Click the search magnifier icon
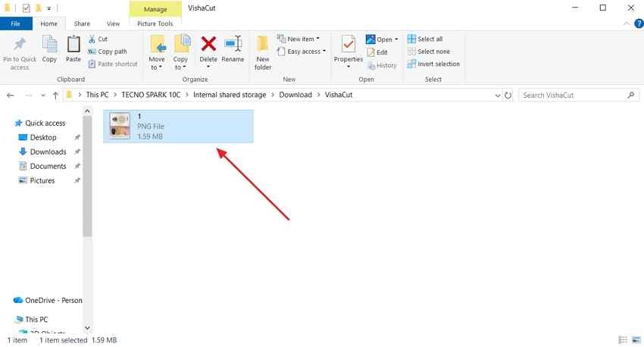 click(631, 95)
